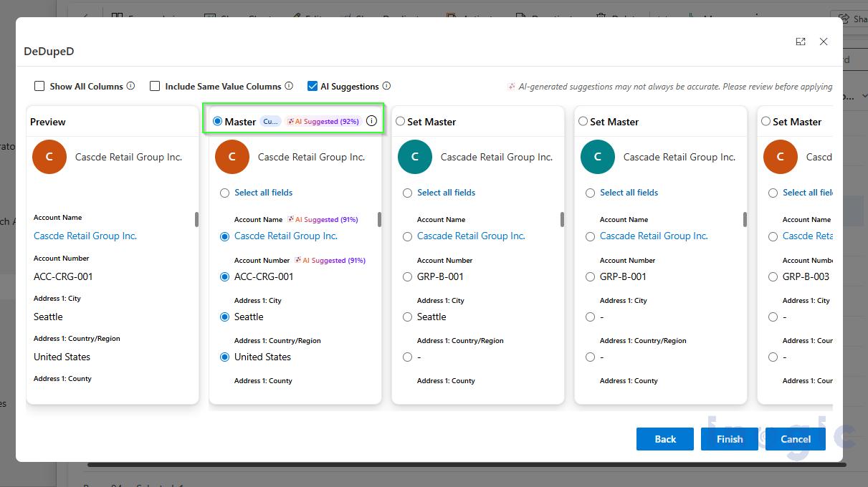The width and height of the screenshot is (868, 487).
Task: Click the DeDupeD dialog title
Action: (49, 51)
